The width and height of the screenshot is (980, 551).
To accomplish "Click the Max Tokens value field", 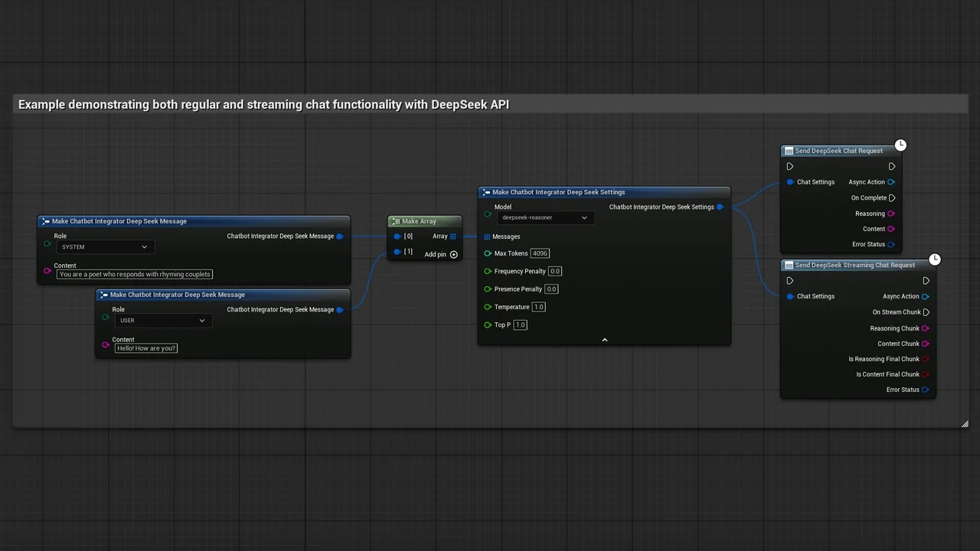I will [540, 253].
